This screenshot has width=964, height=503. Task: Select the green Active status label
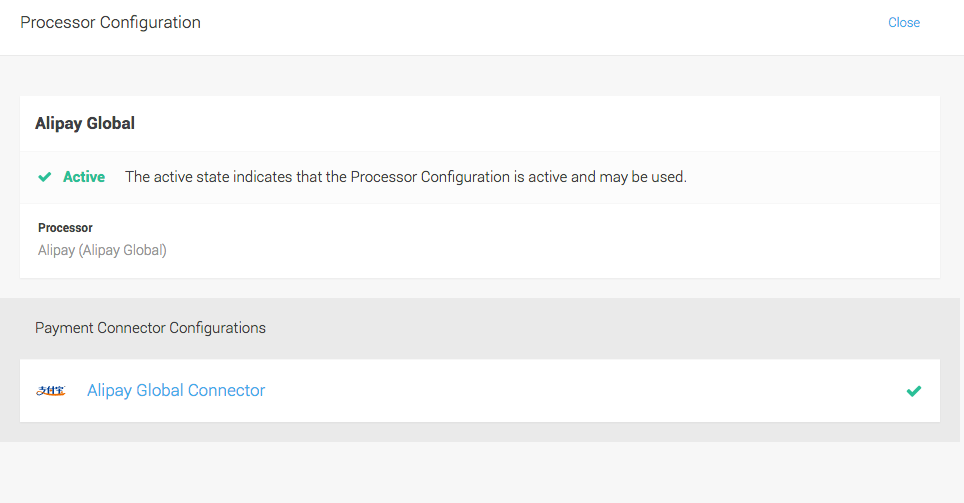coord(84,177)
